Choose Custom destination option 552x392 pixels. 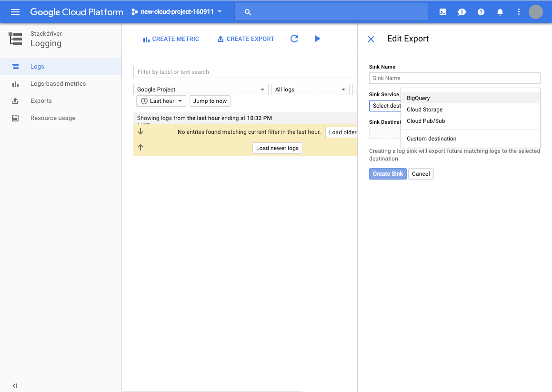tap(471, 139)
